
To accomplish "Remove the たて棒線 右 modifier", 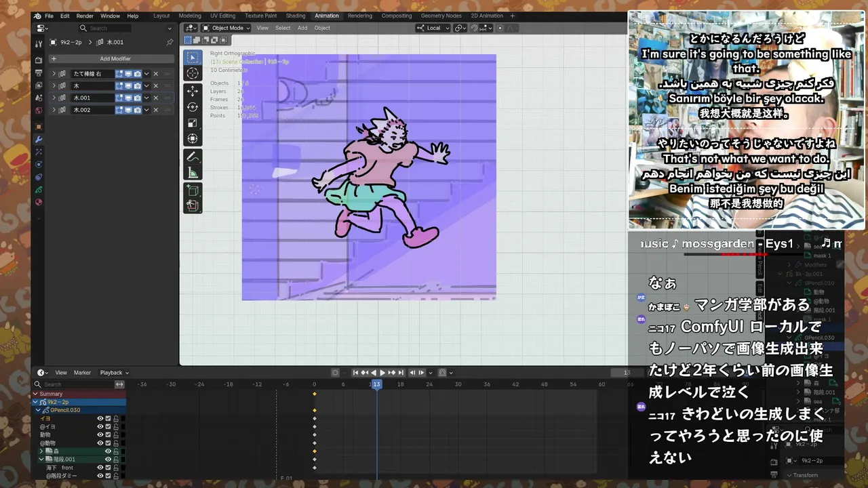I will (155, 74).
